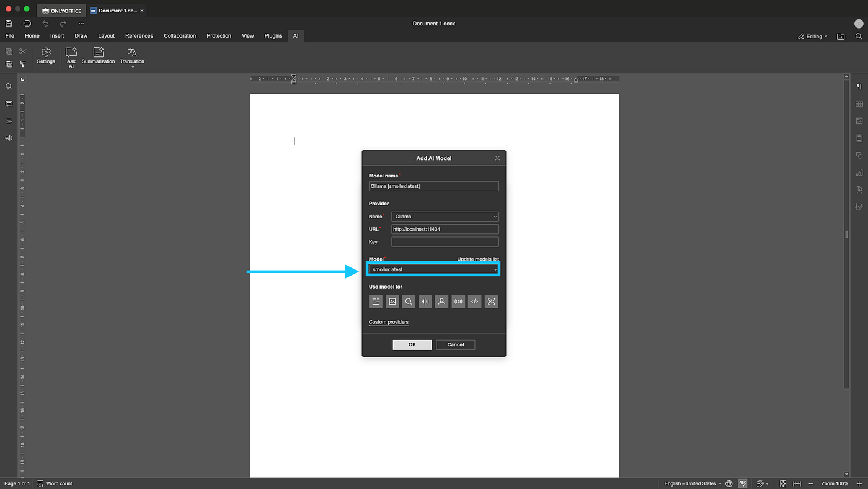868x489 pixels.
Task: Close the Add AI Model dialog
Action: point(497,158)
